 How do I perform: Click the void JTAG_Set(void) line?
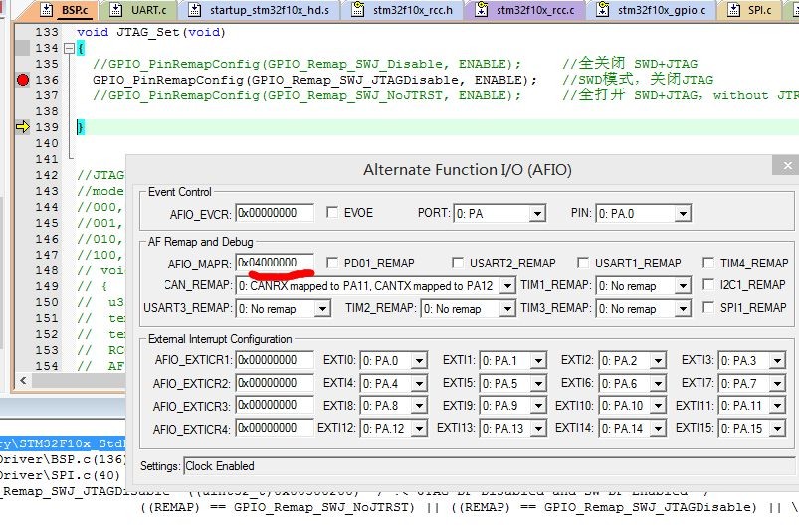tap(151, 32)
